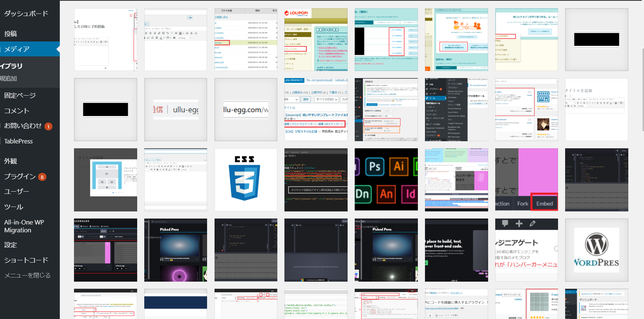The width and height of the screenshot is (644, 319).
Task: Open the LOLIPOP screenshot thumbnail
Action: 316,40
